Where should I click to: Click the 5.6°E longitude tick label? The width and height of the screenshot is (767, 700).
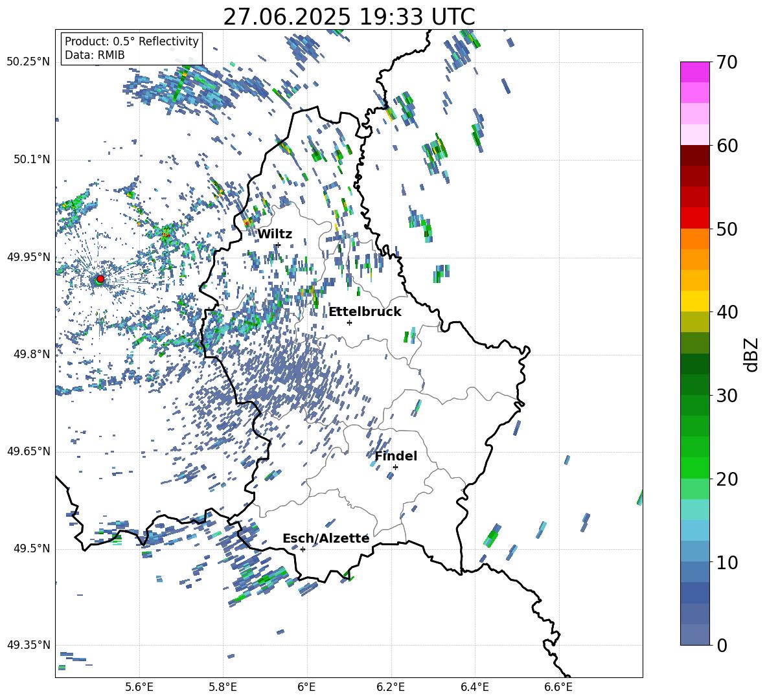[x=139, y=688]
